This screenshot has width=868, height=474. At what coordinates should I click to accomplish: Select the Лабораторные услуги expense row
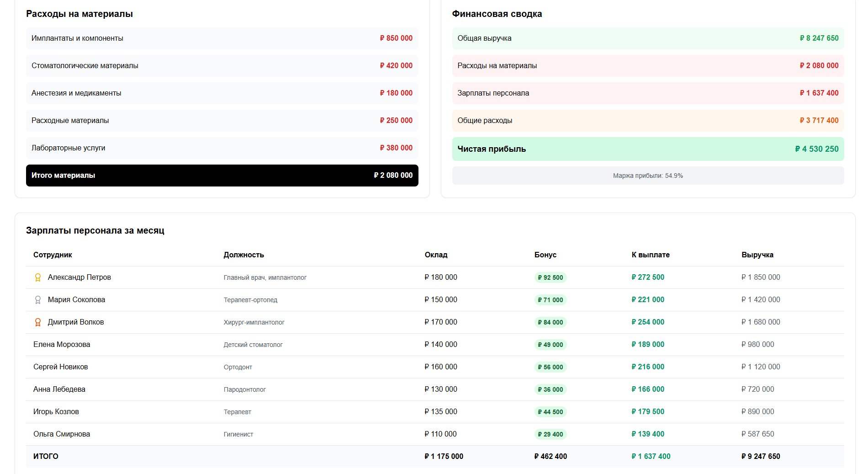pyautogui.click(x=222, y=148)
